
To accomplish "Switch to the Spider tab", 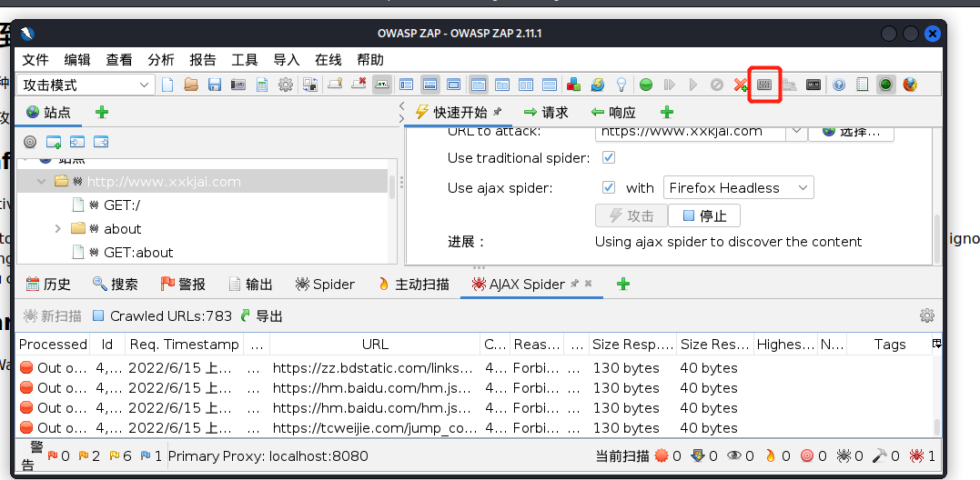I will pos(325,285).
